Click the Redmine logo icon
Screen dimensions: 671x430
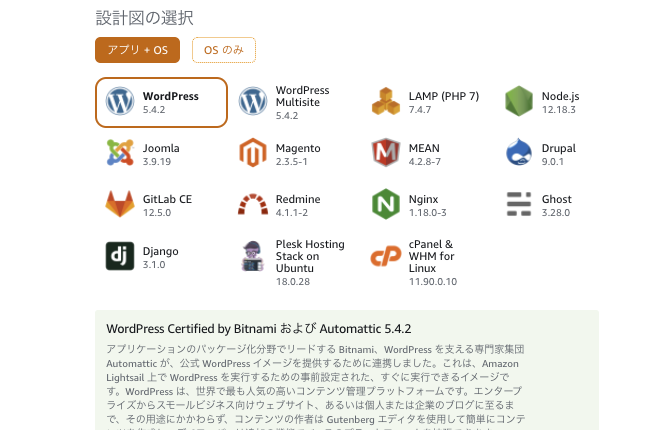click(x=253, y=205)
